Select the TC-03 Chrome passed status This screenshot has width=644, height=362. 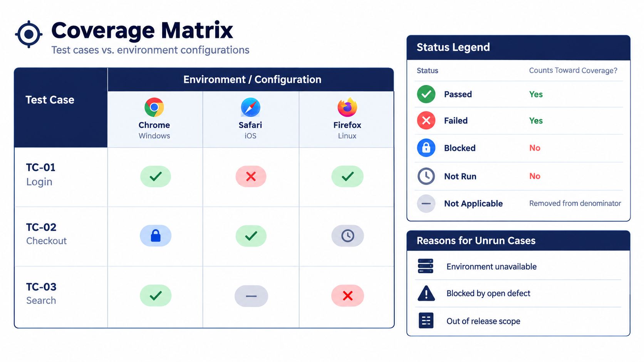point(155,295)
